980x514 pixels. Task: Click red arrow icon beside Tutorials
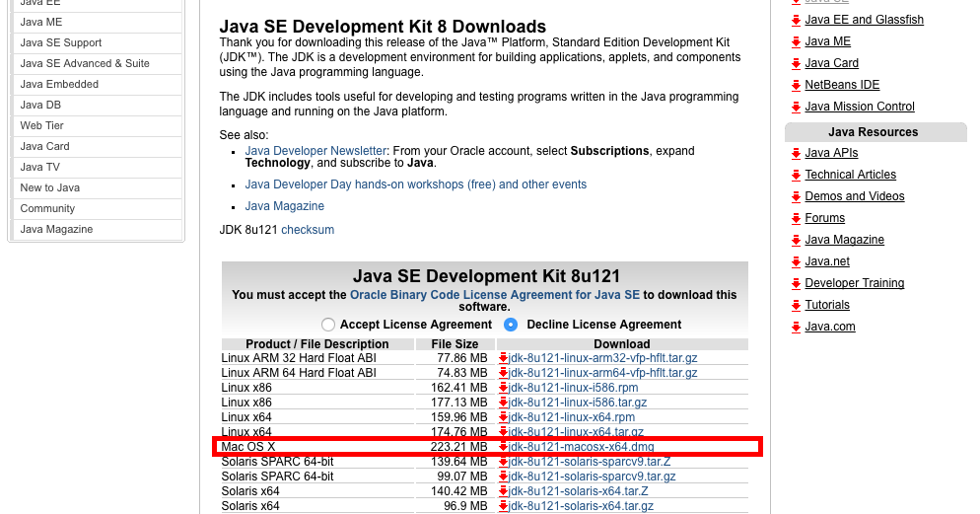pyautogui.click(x=796, y=306)
